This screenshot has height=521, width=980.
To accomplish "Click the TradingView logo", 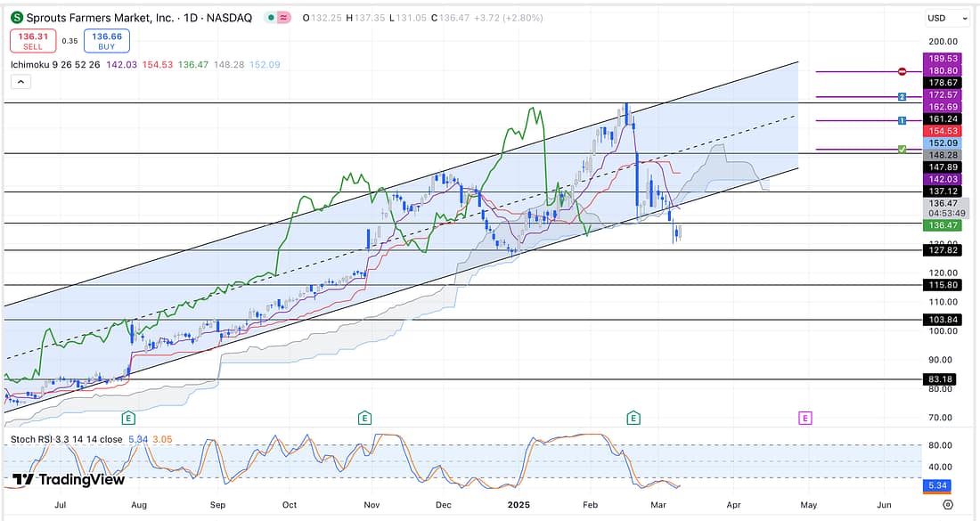I will click(x=69, y=480).
